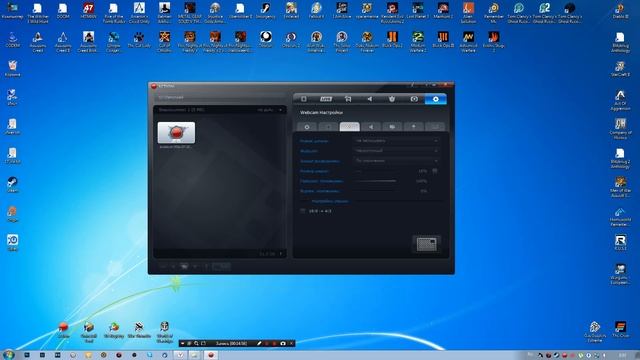Open the benchmark stopwatch tab
Screen dimensions: 640x360
point(392,99)
